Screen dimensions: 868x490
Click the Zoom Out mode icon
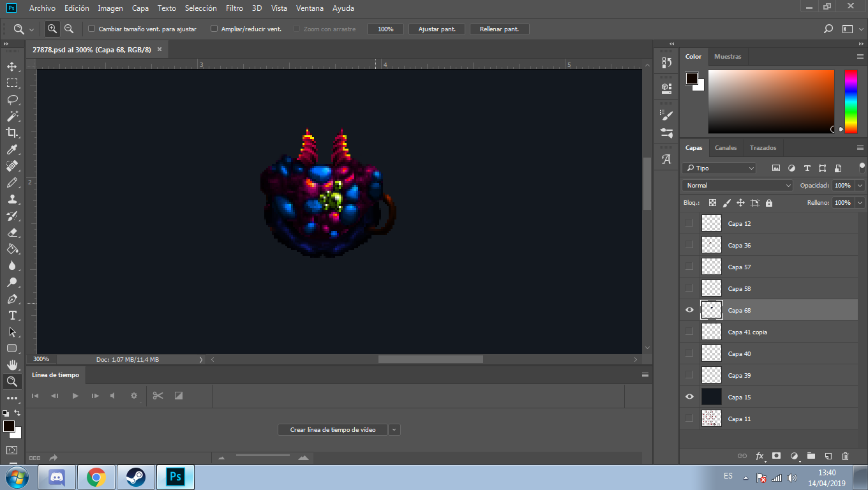[69, 29]
